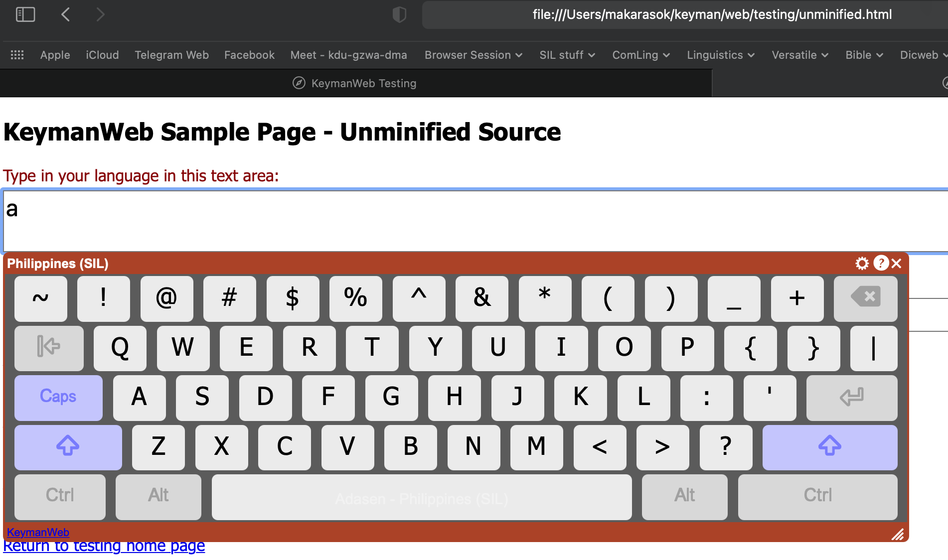Viewport: 948px width, 560px height.
Task: Tap the P key
Action: [x=687, y=347]
